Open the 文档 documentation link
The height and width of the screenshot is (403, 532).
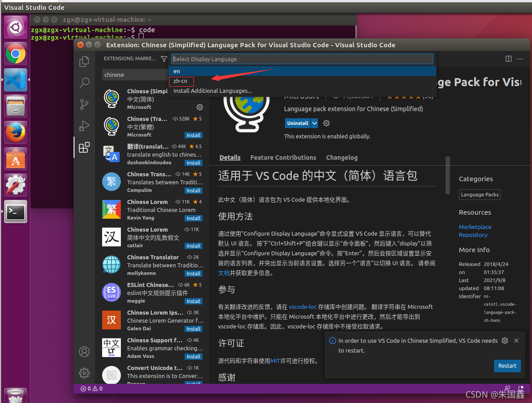click(x=224, y=273)
